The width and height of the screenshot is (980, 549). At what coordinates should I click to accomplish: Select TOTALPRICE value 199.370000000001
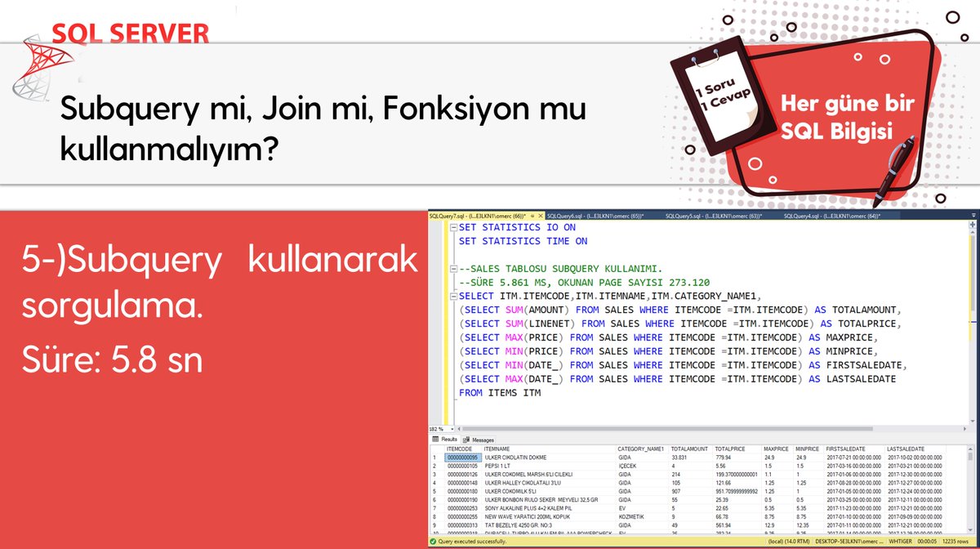(x=737, y=474)
